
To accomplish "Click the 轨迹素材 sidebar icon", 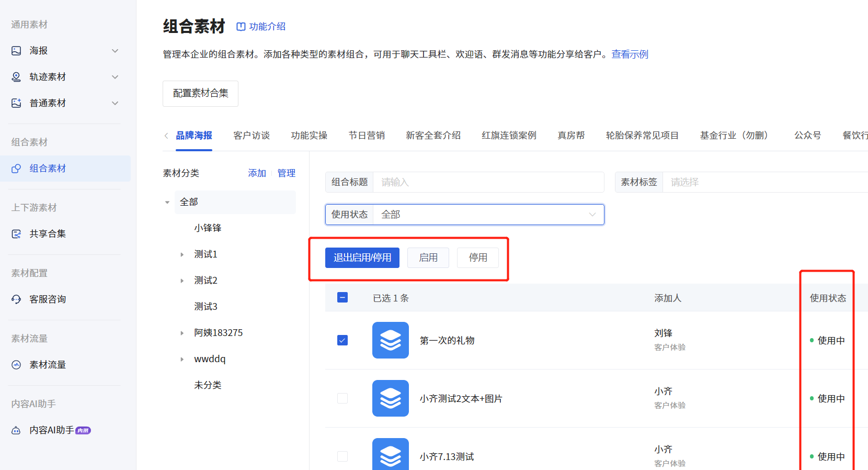I will pos(16,77).
